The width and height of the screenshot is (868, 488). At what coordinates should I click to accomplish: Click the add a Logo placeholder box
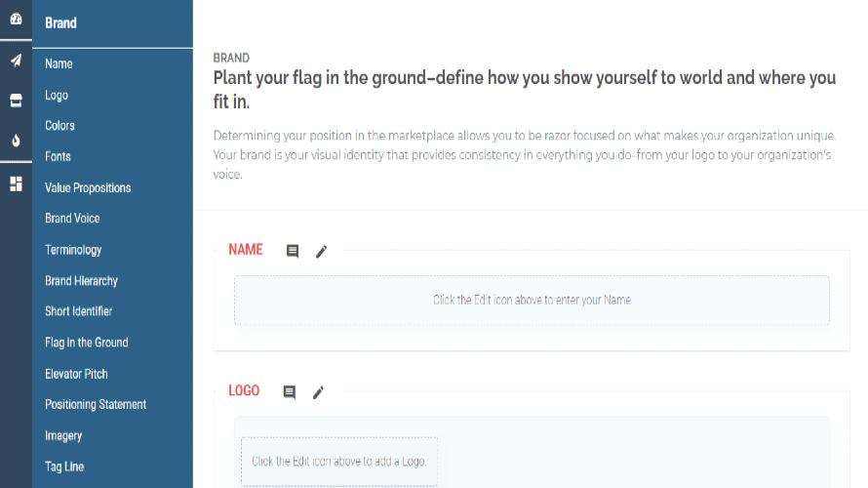pos(338,462)
